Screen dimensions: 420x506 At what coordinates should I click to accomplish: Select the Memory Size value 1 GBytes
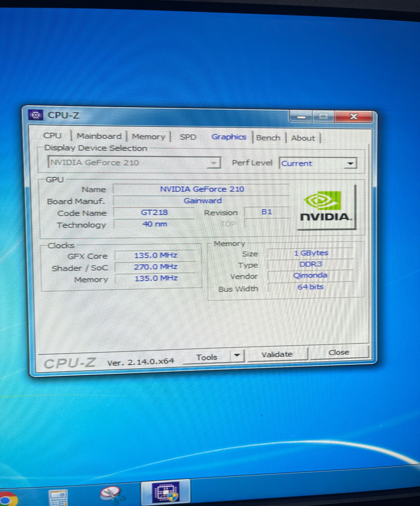coord(311,253)
